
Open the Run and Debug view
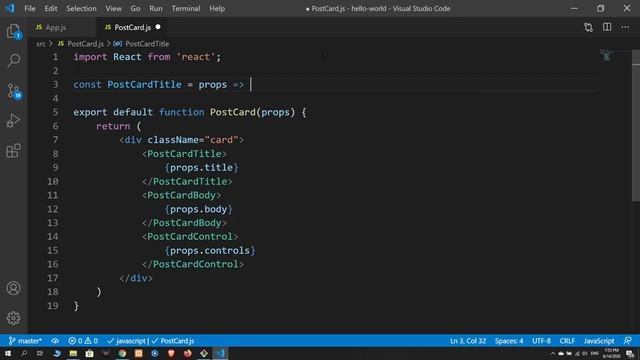[x=13, y=120]
